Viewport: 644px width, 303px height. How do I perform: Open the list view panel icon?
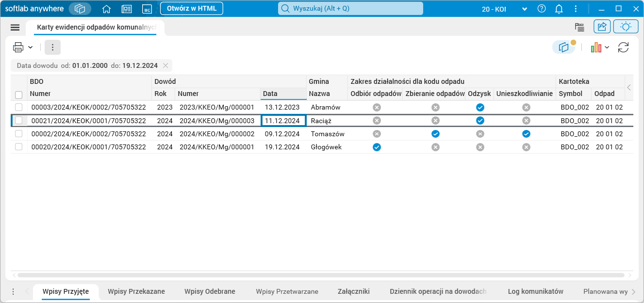click(x=579, y=27)
